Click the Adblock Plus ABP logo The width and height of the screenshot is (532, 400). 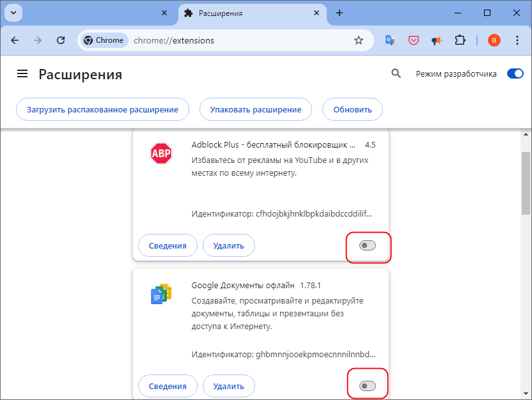(x=161, y=153)
